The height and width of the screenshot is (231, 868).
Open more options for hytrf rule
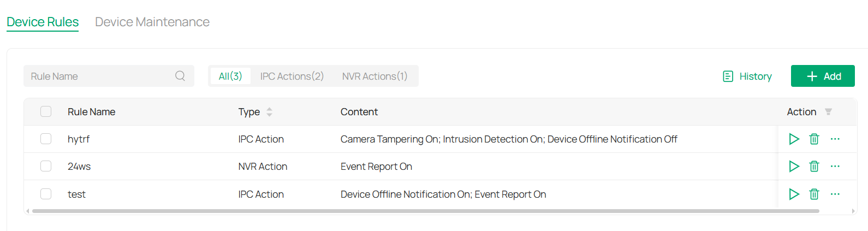pyautogui.click(x=835, y=139)
